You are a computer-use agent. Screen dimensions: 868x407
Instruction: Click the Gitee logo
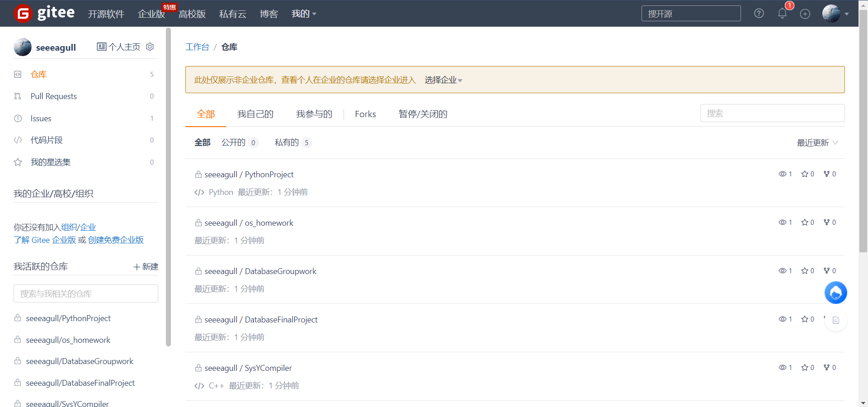tap(44, 13)
